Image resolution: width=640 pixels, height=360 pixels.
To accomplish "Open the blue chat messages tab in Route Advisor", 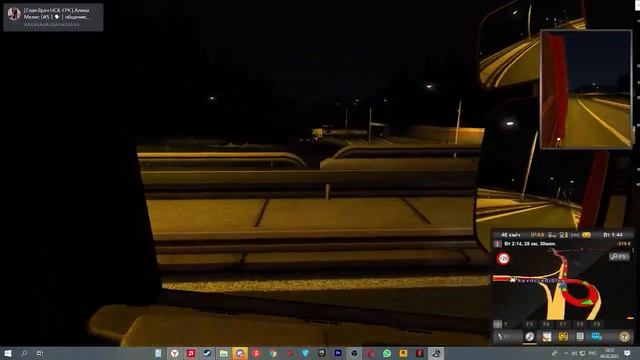I will pos(597,336).
